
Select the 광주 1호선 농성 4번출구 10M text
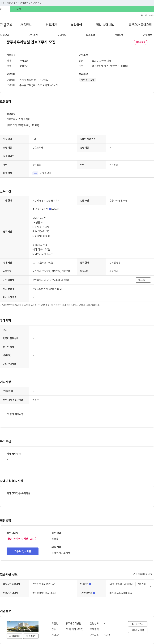47,289
